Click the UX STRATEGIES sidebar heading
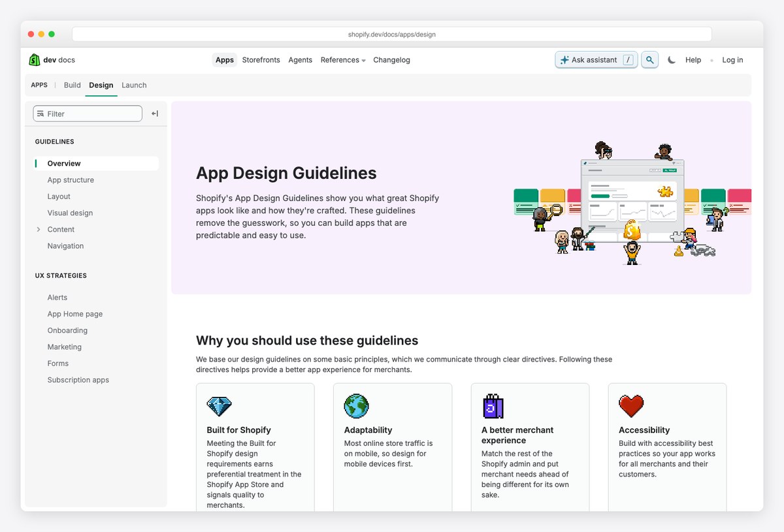Viewport: 784px width, 532px height. coord(61,275)
